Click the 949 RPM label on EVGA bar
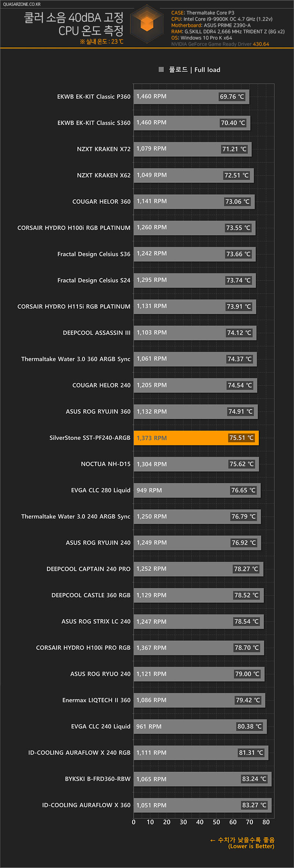The height and width of the screenshot is (868, 294). click(149, 490)
